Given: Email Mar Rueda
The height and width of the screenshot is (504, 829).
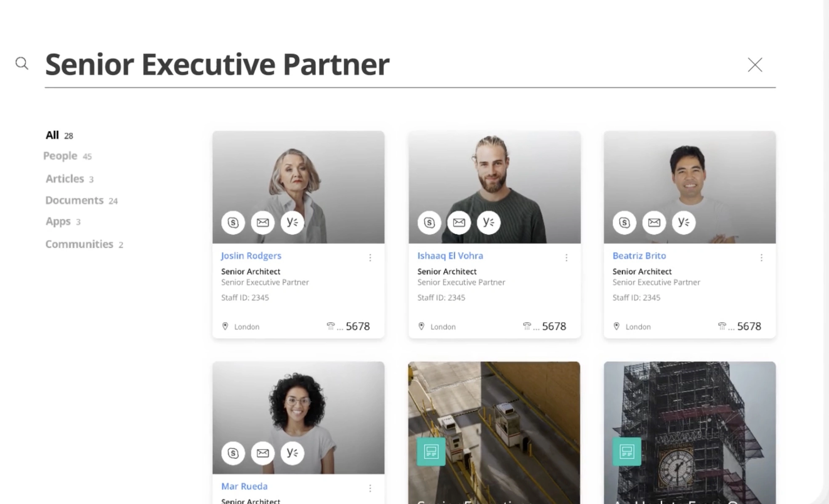Looking at the screenshot, I should [x=263, y=453].
